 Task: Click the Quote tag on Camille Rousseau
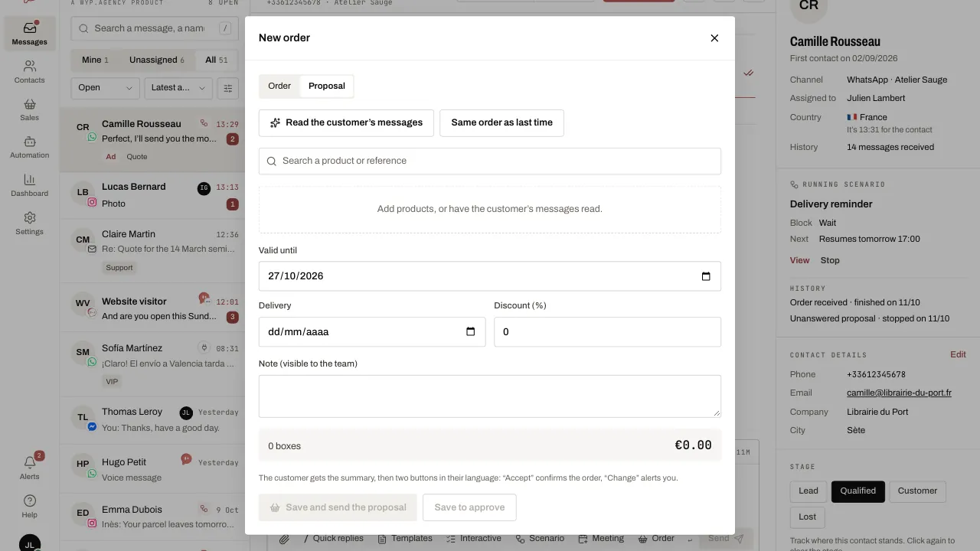point(137,157)
